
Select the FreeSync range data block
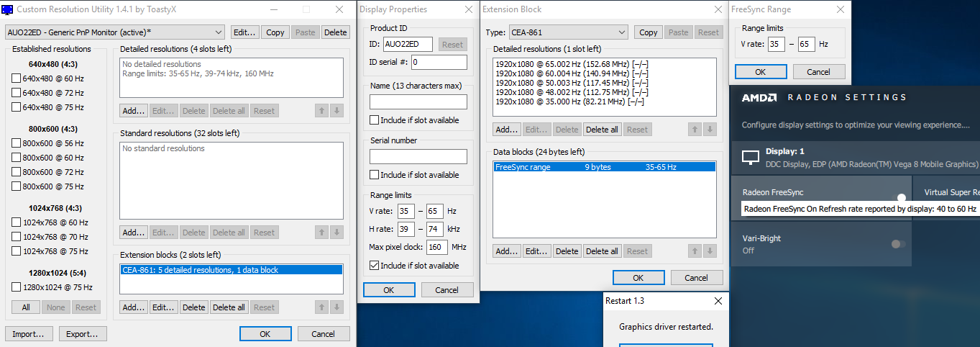(605, 167)
